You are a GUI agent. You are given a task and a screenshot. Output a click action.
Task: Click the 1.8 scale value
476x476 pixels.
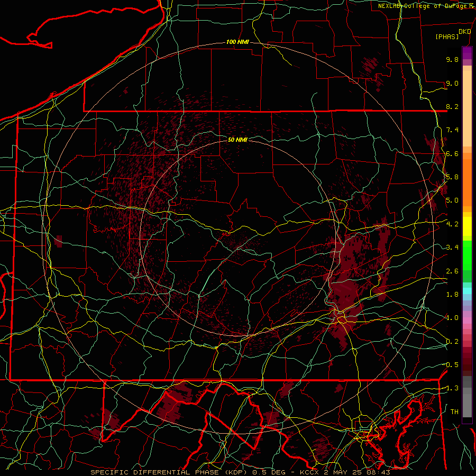[x=452, y=295]
